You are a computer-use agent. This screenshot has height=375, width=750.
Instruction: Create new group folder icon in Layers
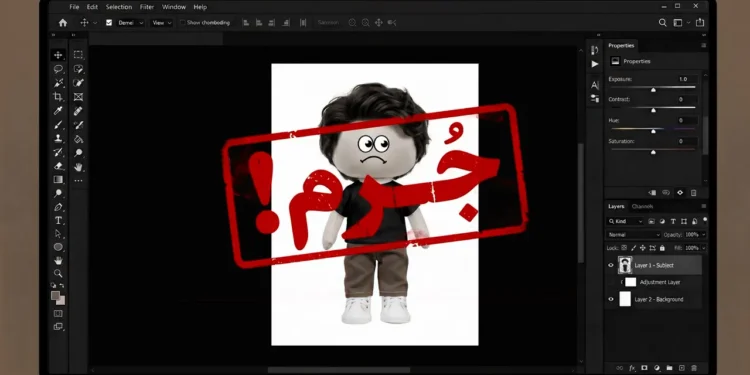pyautogui.click(x=669, y=368)
